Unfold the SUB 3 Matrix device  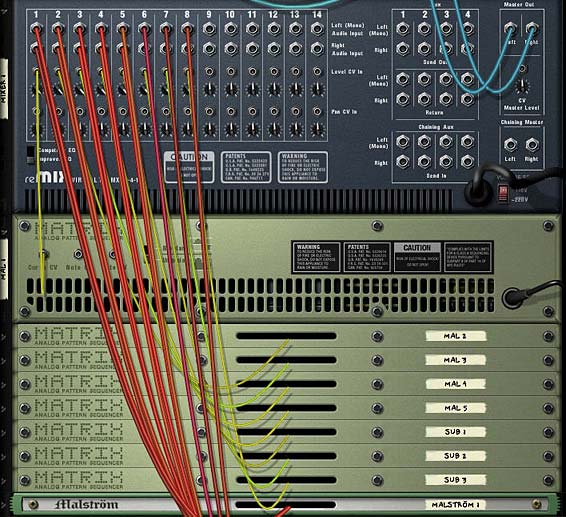point(4,480)
